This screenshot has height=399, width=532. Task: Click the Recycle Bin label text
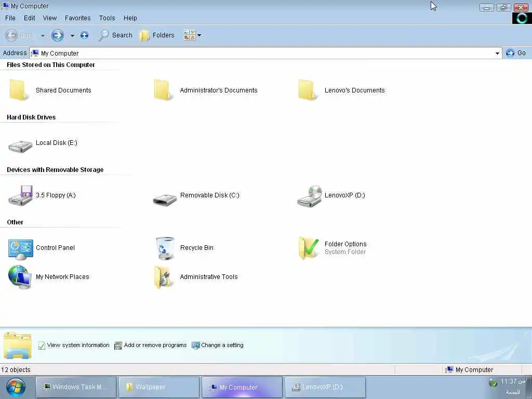[197, 248]
